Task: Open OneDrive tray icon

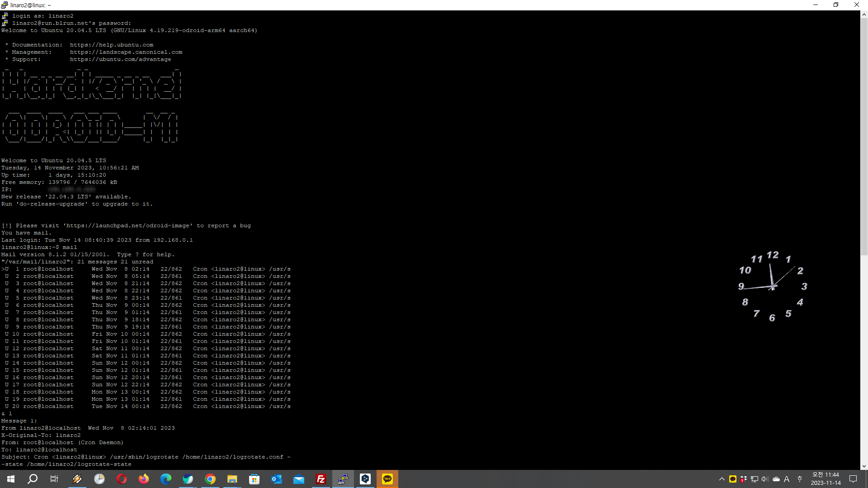Action: point(776,479)
